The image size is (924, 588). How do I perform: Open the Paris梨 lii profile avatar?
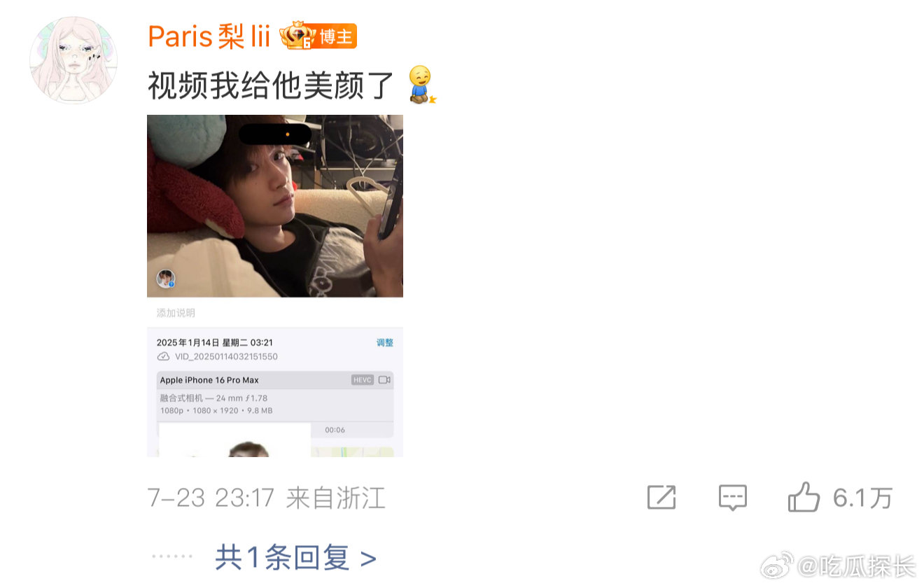tap(73, 60)
